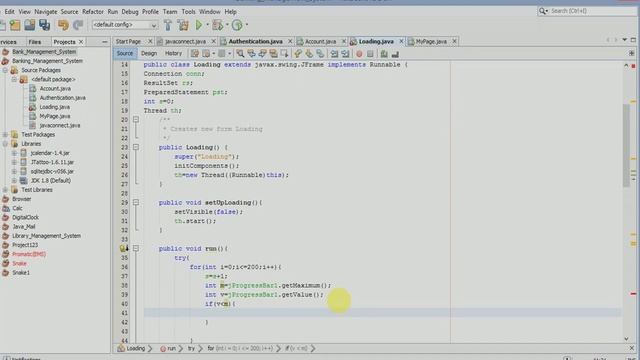The height and width of the screenshot is (360, 640).
Task: Switch to Design view button
Action: coord(149,53)
